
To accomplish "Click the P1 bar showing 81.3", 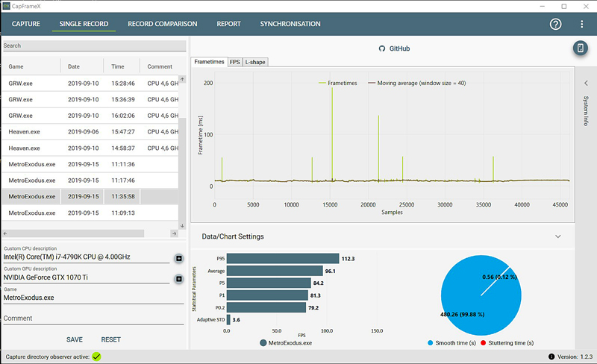I will [267, 295].
